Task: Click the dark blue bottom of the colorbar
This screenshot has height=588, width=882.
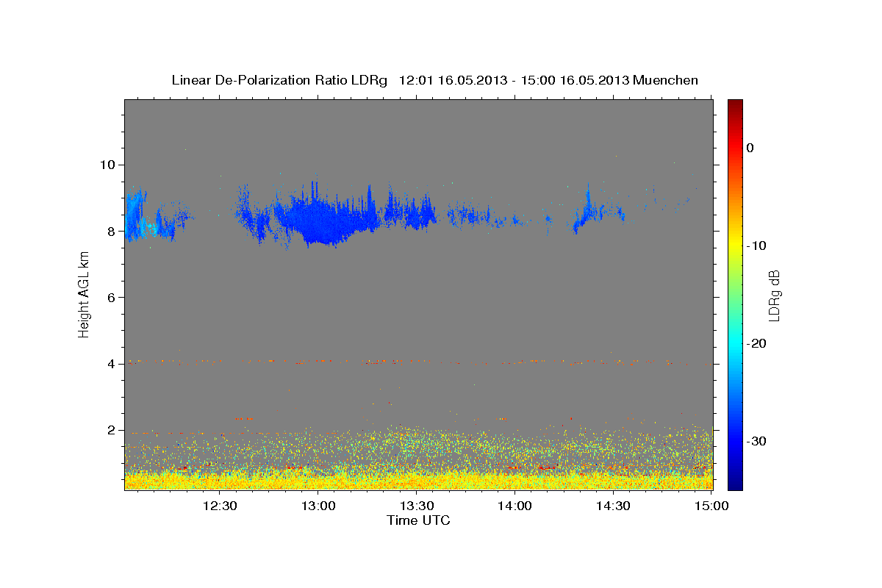Action: click(735, 484)
